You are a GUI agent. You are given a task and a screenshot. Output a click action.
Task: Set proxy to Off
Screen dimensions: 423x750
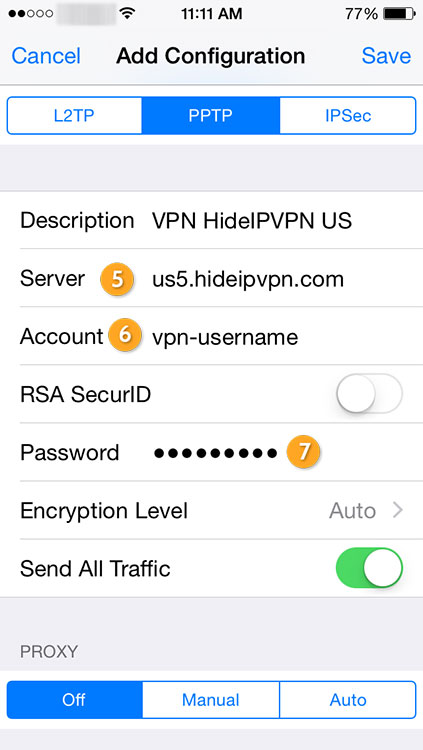[x=75, y=700]
